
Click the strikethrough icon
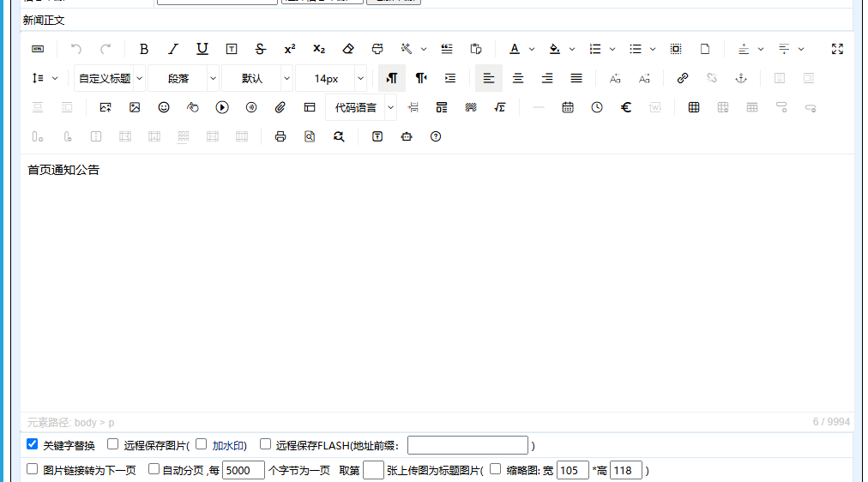pyautogui.click(x=261, y=49)
